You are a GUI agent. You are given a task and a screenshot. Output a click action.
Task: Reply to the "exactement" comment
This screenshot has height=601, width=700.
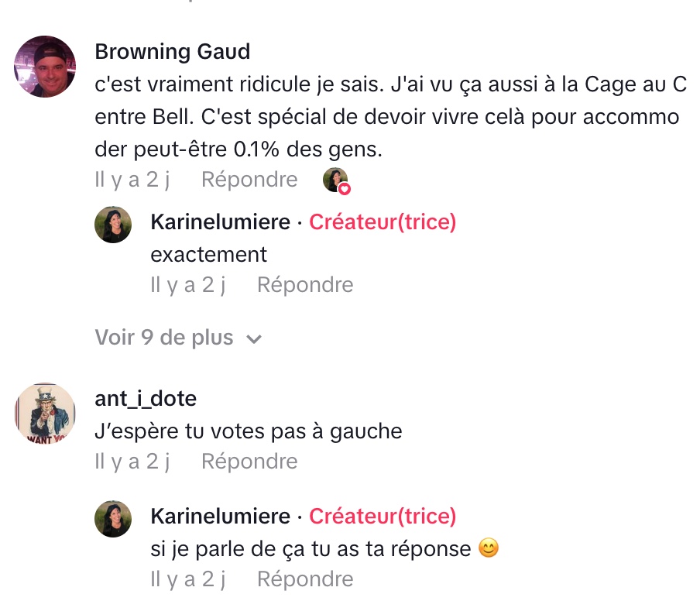[x=304, y=285]
